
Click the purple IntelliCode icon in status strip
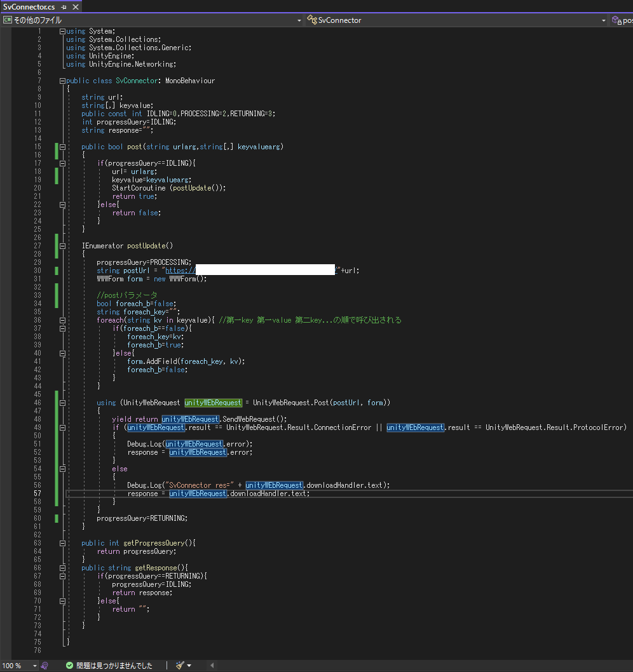click(x=44, y=666)
